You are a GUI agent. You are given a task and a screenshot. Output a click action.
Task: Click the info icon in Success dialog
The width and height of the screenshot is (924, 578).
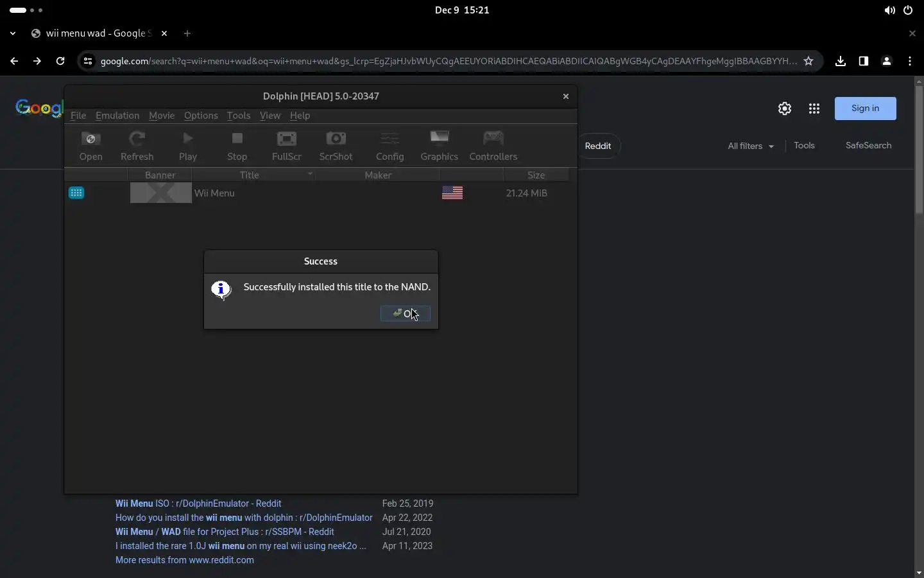221,290
